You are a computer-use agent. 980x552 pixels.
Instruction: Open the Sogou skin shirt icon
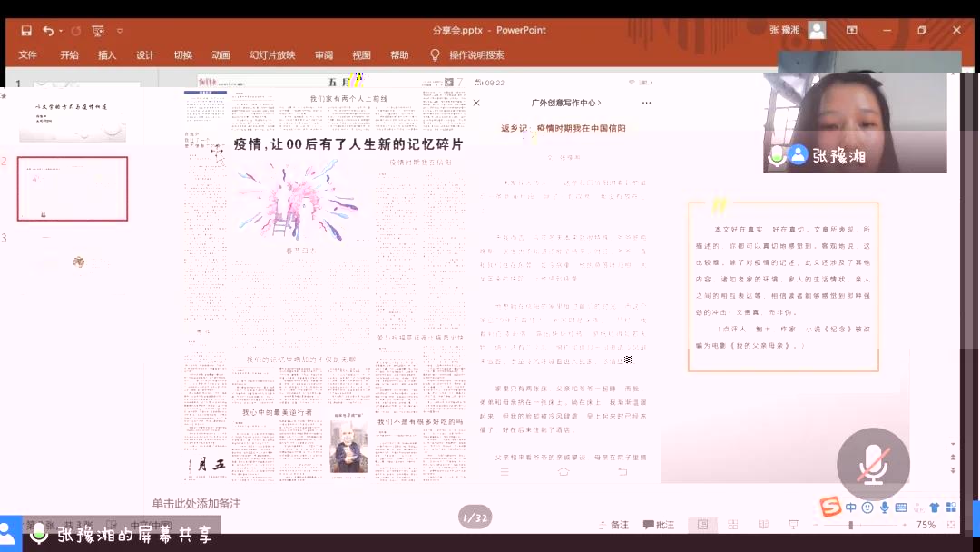coord(935,508)
